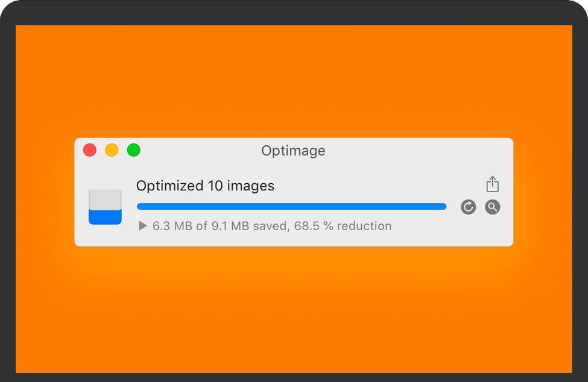Image resolution: width=588 pixels, height=382 pixels.
Task: Zoom the window using the green button
Action: pos(133,150)
